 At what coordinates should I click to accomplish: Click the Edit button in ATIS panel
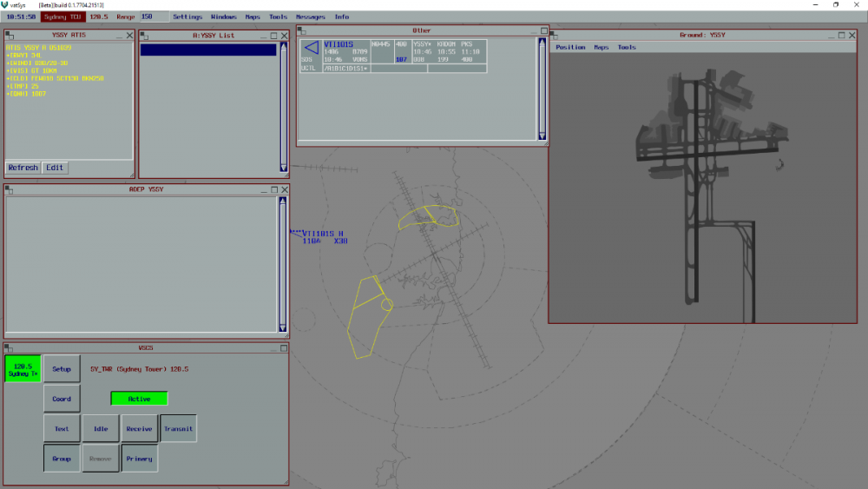coord(55,168)
